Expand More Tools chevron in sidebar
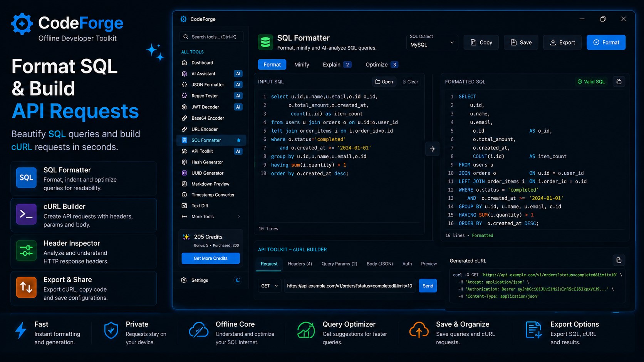Screen dimensions: 644x362 pyautogui.click(x=239, y=217)
